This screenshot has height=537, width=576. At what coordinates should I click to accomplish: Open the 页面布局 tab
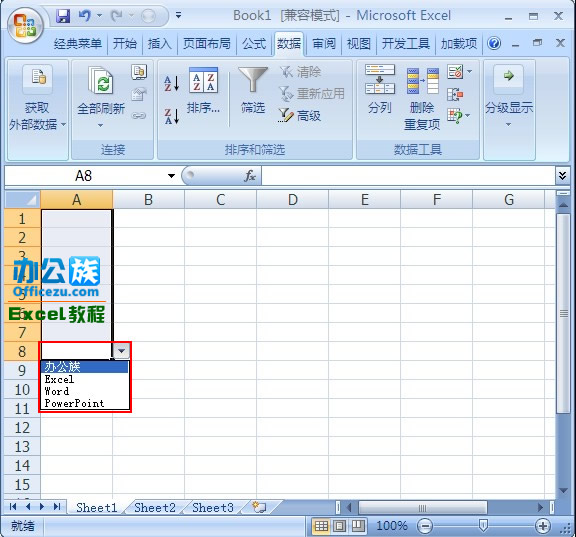click(206, 44)
